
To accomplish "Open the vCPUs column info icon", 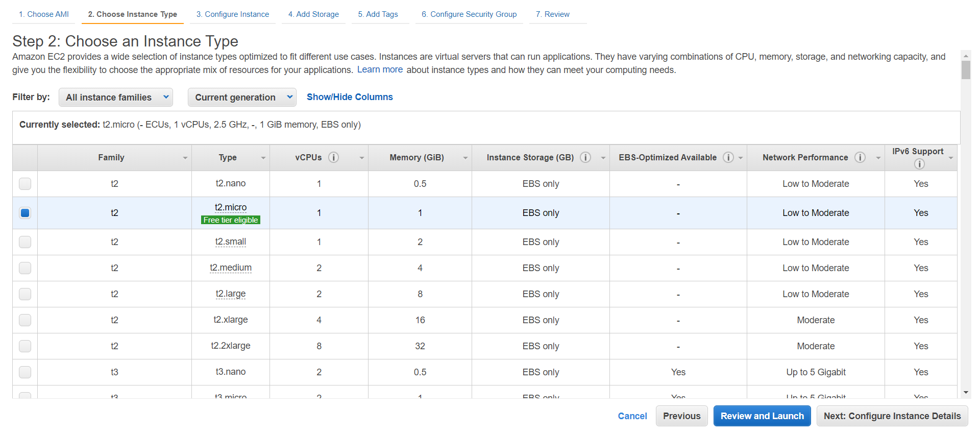I will [334, 157].
